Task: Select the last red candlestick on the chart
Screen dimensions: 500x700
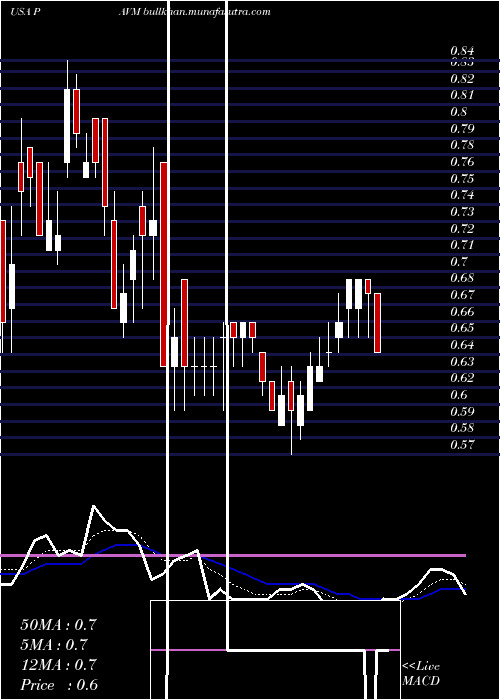Action: (x=377, y=323)
